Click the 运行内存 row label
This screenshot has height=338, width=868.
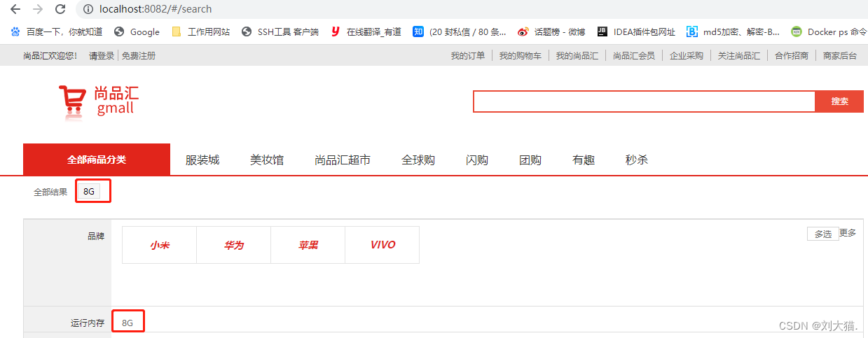point(88,323)
